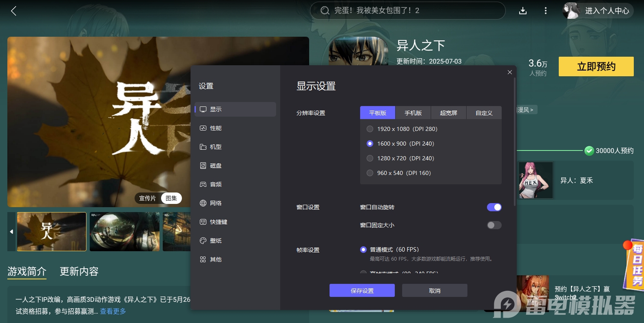Click the green check at 30000人预约

click(x=589, y=151)
